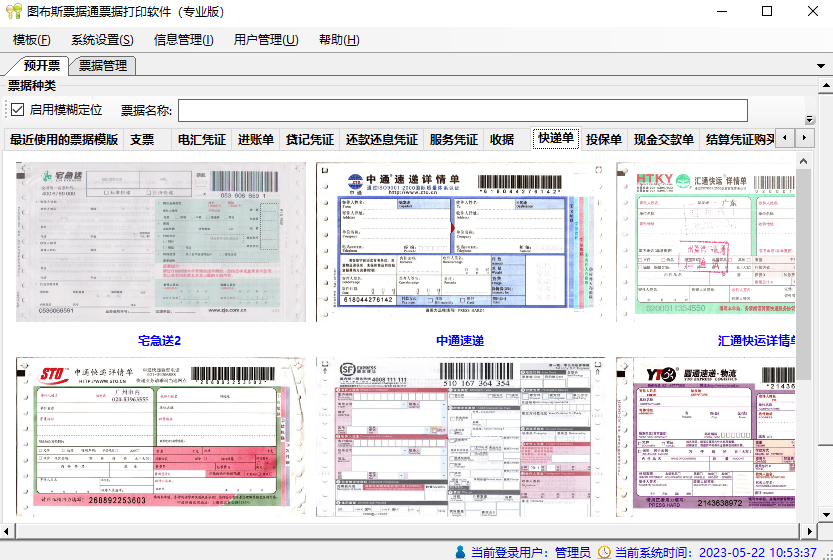833x560 pixels.
Task: Click the clock icon in status bar
Action: (604, 552)
